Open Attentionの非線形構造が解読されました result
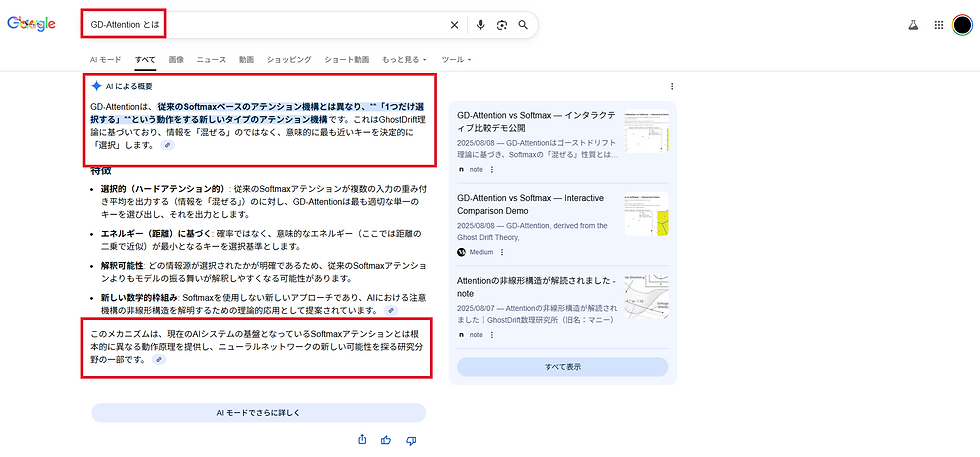 536,287
